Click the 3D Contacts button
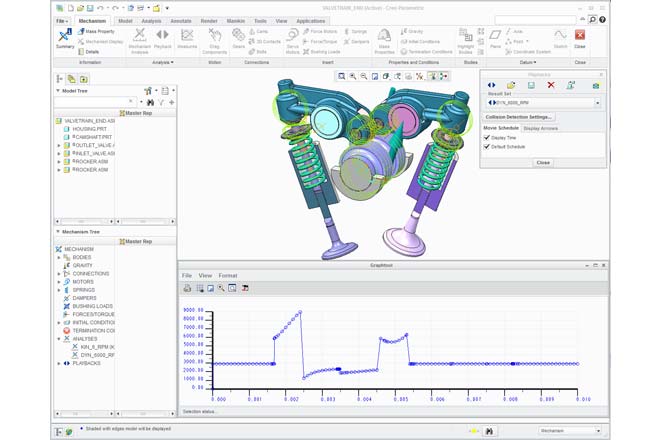The height and width of the screenshot is (440, 660). pos(264,42)
